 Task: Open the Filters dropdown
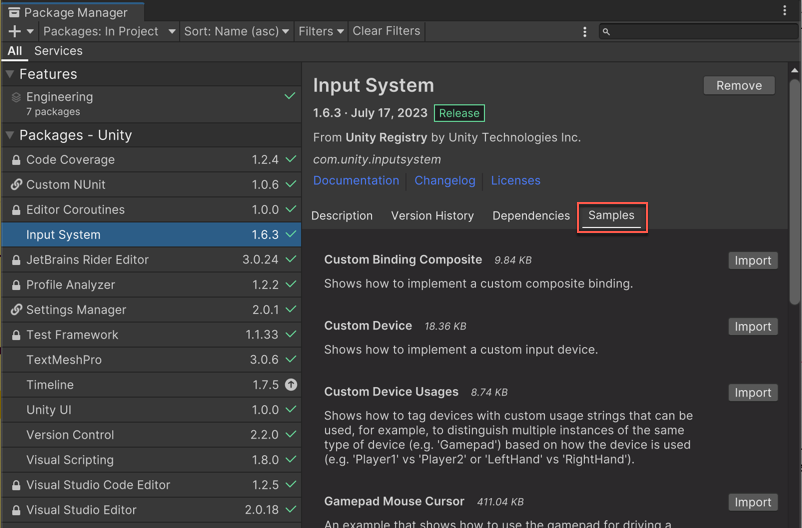point(320,31)
